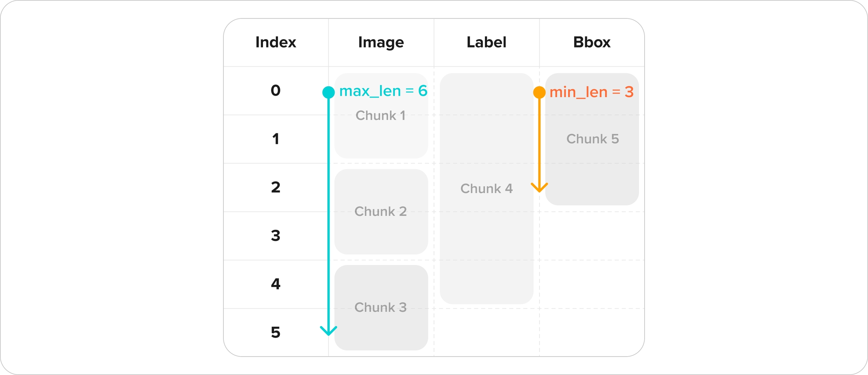This screenshot has width=868, height=375.
Task: Click the min_len = 3 label
Action: click(591, 92)
